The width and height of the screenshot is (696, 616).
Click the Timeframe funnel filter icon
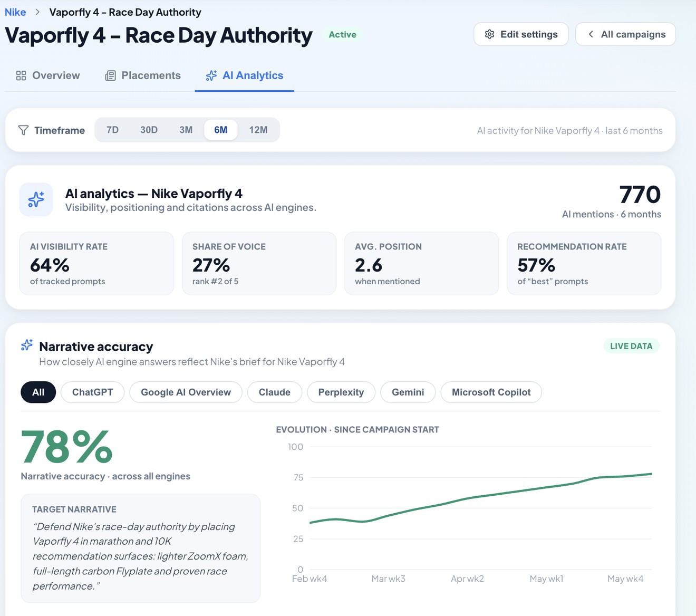click(23, 130)
